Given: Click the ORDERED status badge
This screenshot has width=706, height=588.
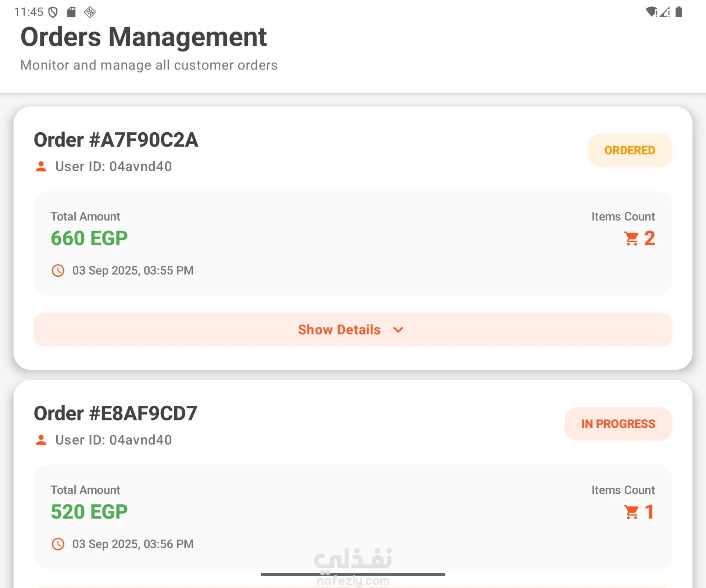Looking at the screenshot, I should pos(630,150).
